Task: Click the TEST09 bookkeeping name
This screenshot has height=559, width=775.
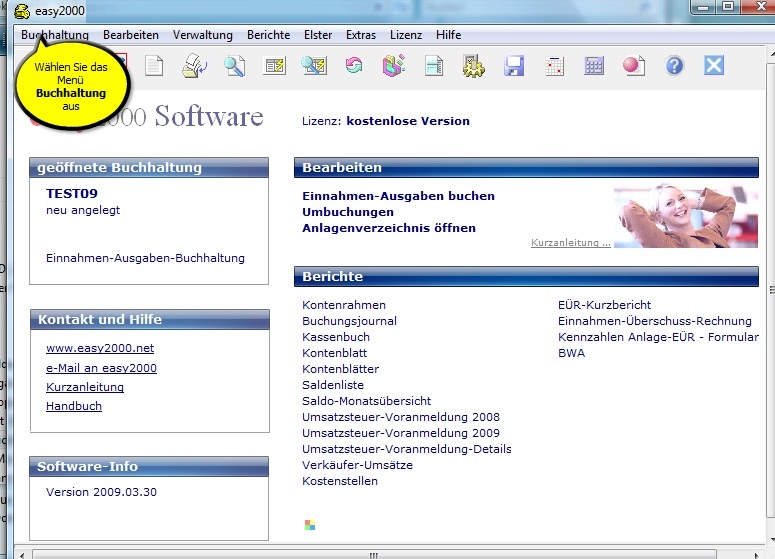Action: [72, 193]
